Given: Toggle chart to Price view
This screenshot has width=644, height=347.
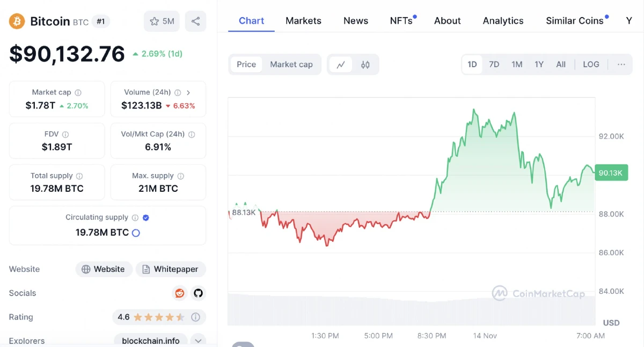Looking at the screenshot, I should coord(246,64).
